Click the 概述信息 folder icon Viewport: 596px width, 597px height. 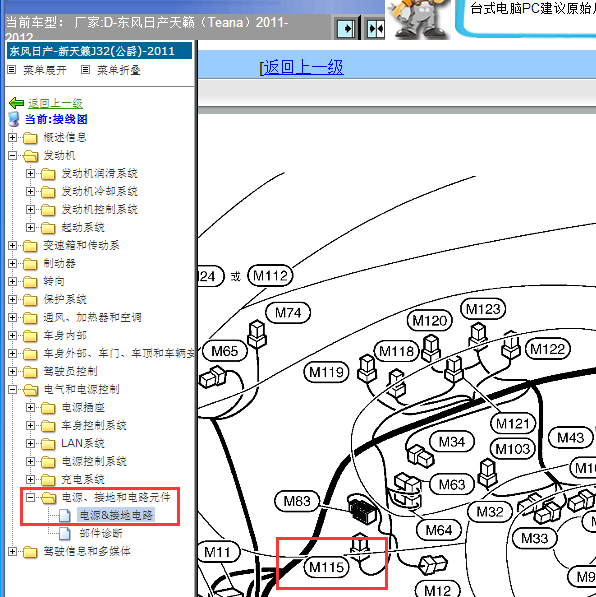[x=30, y=137]
